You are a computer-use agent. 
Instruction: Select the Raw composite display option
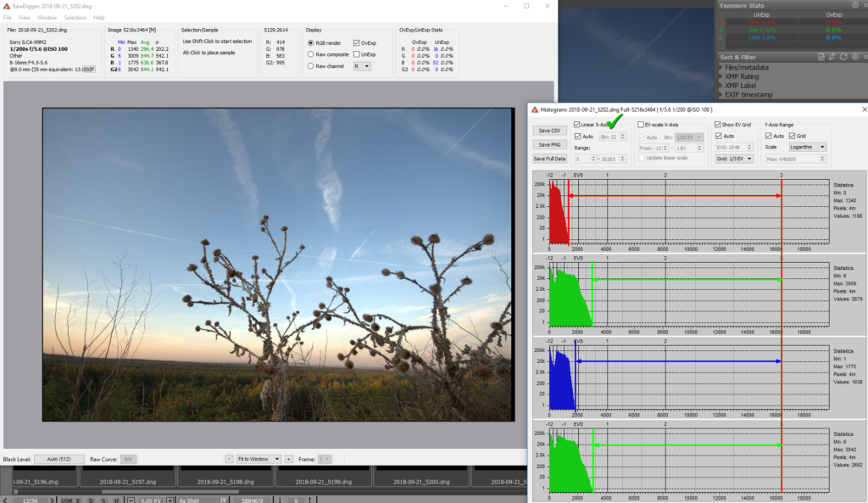(310, 53)
